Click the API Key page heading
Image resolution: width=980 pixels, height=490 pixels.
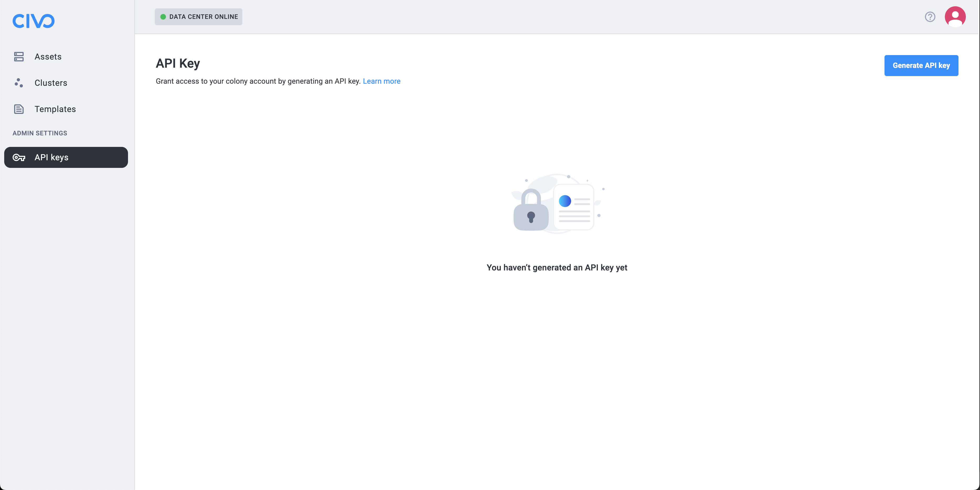pos(178,63)
